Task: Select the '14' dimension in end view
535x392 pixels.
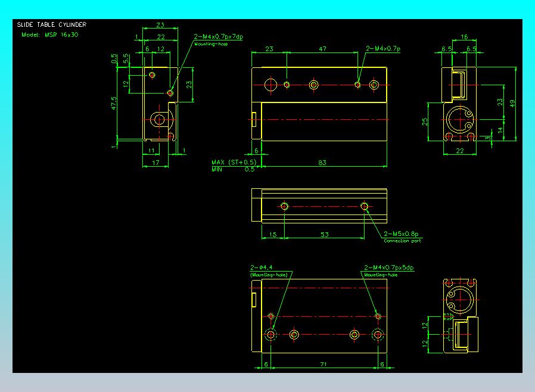Action: click(x=500, y=130)
